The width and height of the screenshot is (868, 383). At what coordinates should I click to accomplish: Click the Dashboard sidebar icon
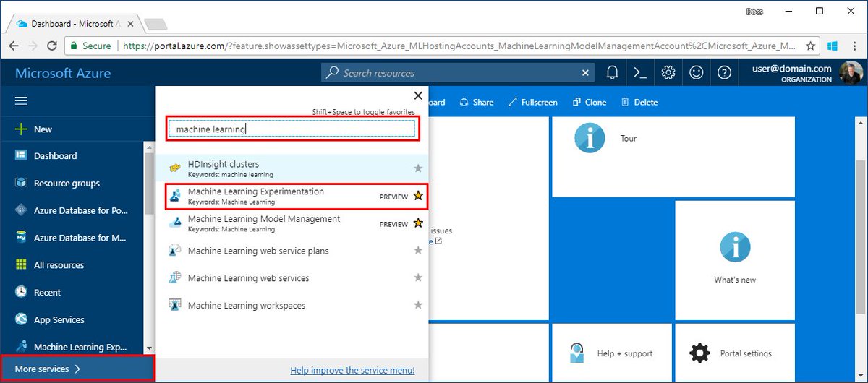click(20, 156)
